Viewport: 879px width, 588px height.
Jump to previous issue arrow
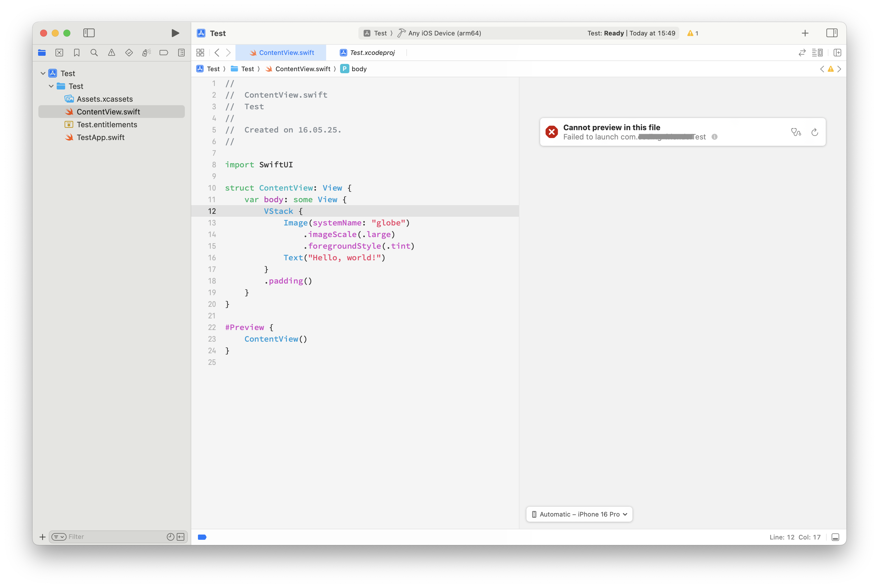pos(822,69)
